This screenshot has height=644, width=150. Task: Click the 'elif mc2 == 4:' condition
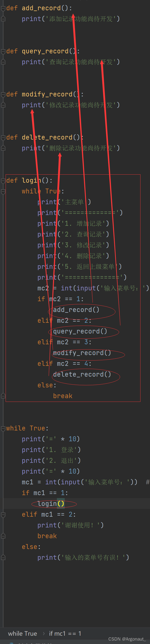point(65,363)
